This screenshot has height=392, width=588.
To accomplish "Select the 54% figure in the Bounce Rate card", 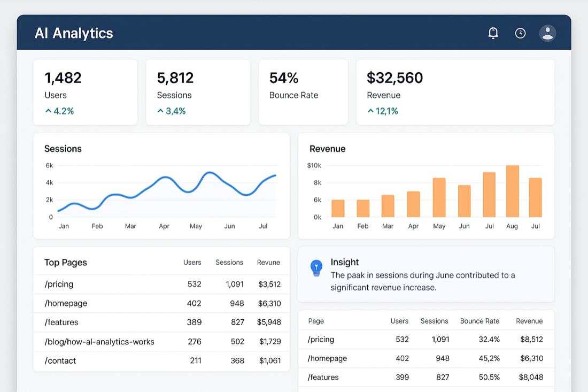I will (284, 78).
